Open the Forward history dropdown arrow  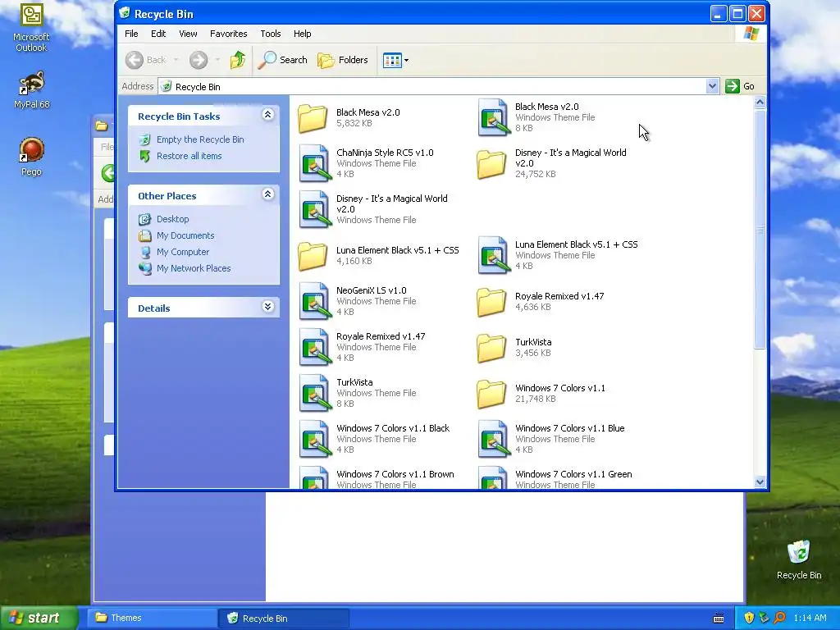[x=217, y=60]
